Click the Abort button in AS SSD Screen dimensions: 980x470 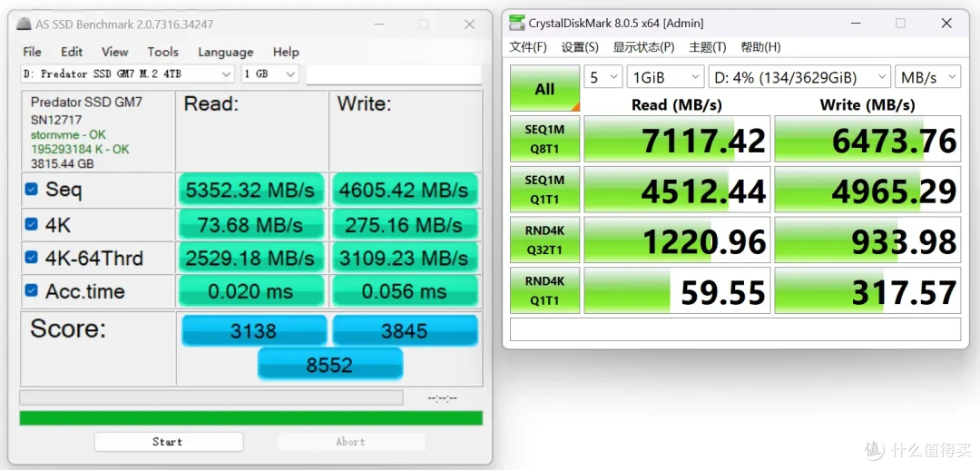[x=350, y=442]
